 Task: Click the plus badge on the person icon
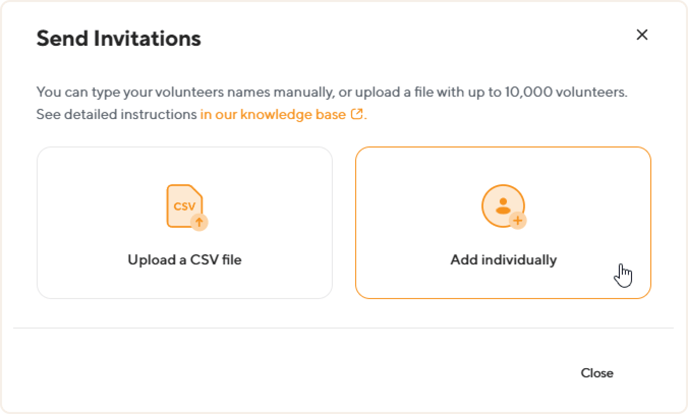click(x=518, y=221)
